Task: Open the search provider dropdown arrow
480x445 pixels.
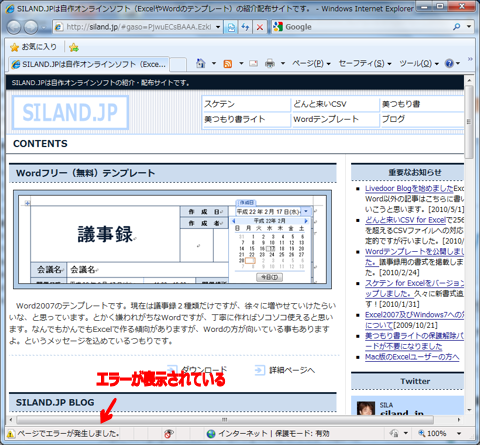Action: pyautogui.click(x=469, y=27)
